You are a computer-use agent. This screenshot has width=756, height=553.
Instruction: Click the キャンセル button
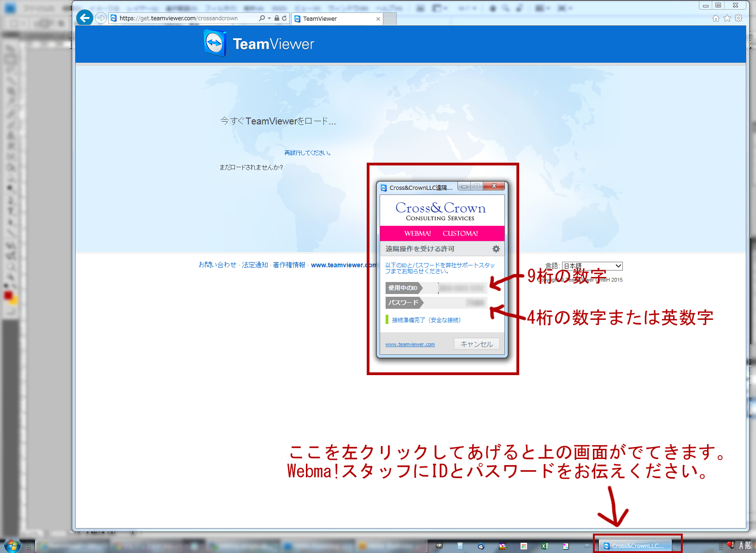pyautogui.click(x=476, y=344)
